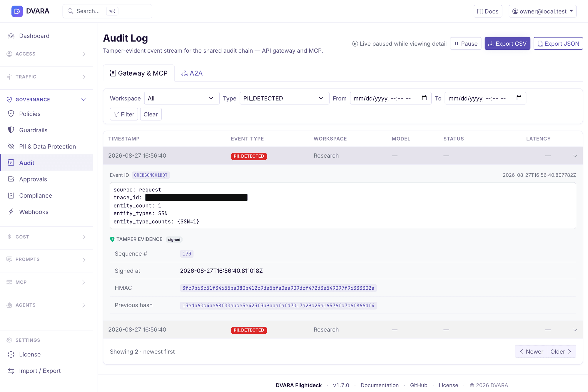Click the live paused status icon
This screenshot has width=588, height=392.
[x=355, y=44]
